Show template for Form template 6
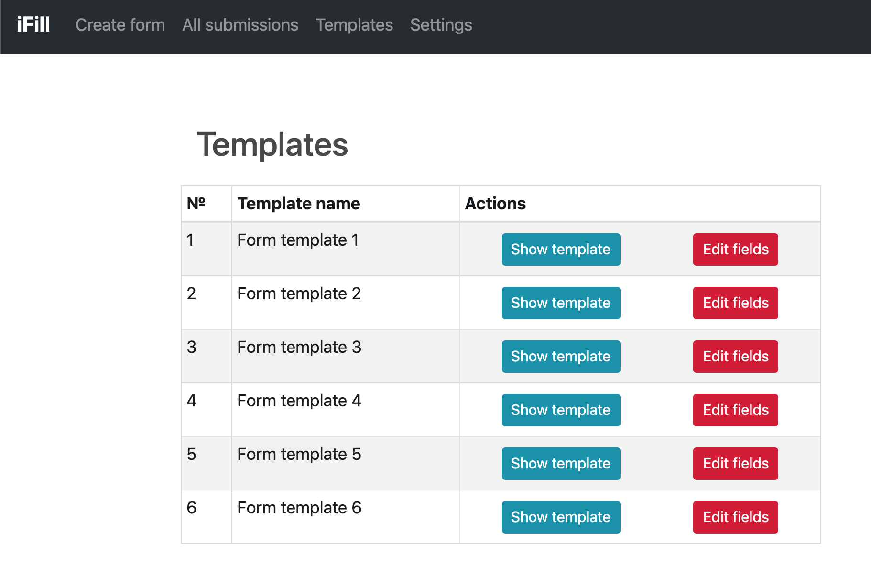This screenshot has height=588, width=871. point(561,517)
